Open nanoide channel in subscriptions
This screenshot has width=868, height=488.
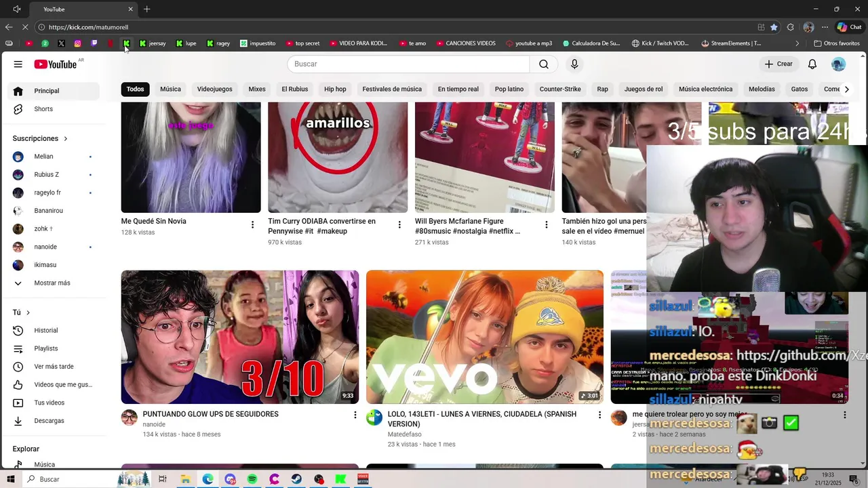(x=54, y=247)
